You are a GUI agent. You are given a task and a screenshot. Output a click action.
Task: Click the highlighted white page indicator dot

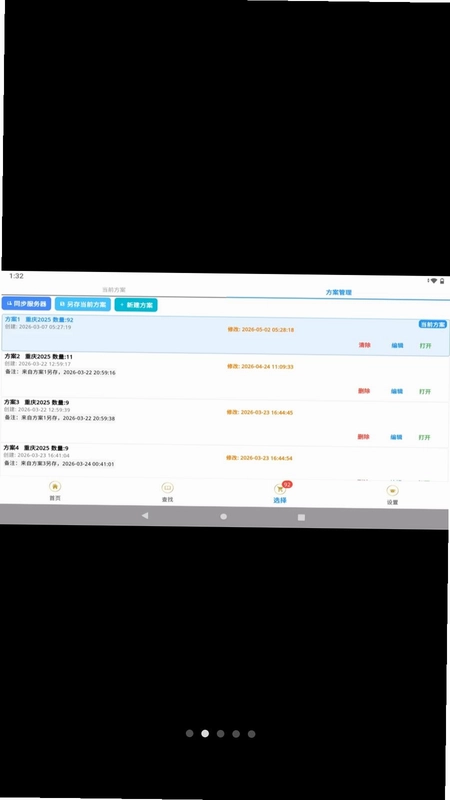pos(205,734)
